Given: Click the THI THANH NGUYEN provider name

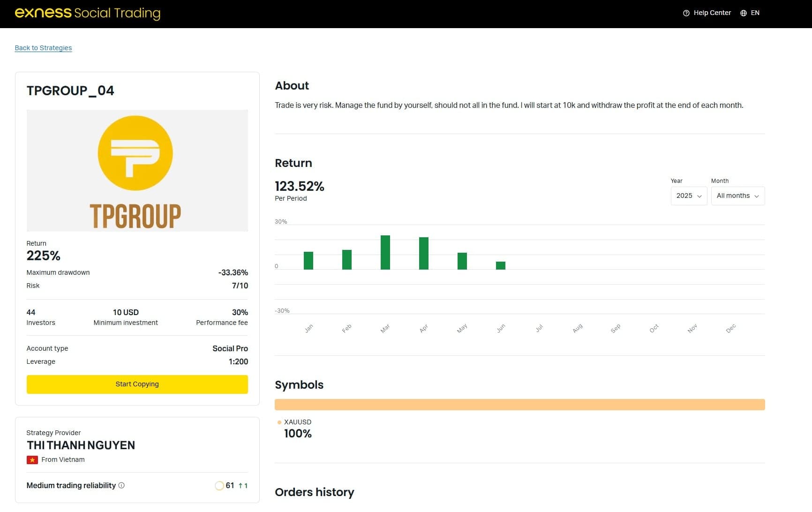Looking at the screenshot, I should click(81, 445).
